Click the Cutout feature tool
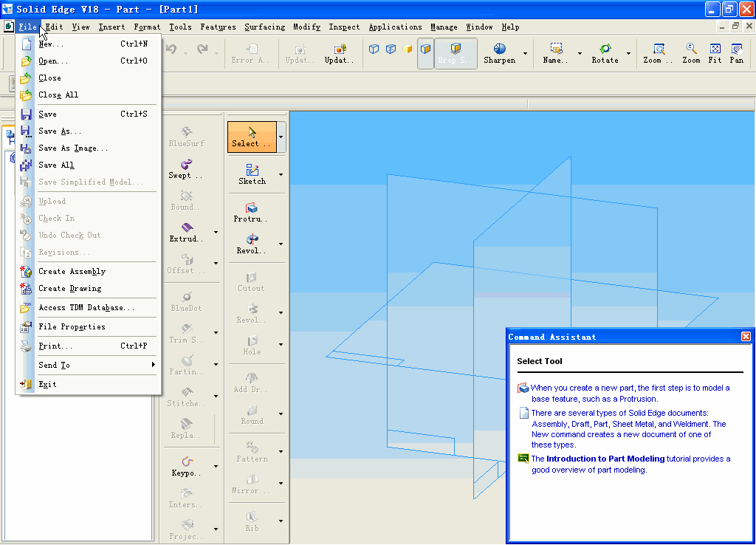This screenshot has width=756, height=545. tap(251, 281)
